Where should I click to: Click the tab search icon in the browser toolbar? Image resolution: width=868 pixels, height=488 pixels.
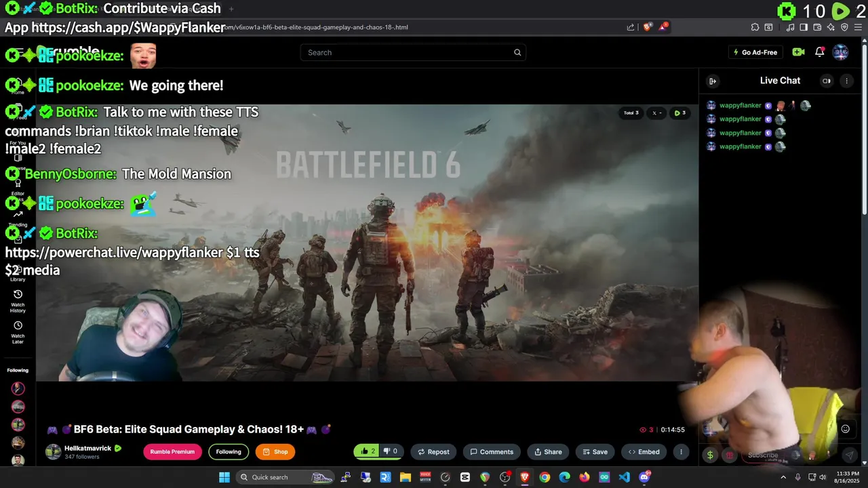coord(768,27)
